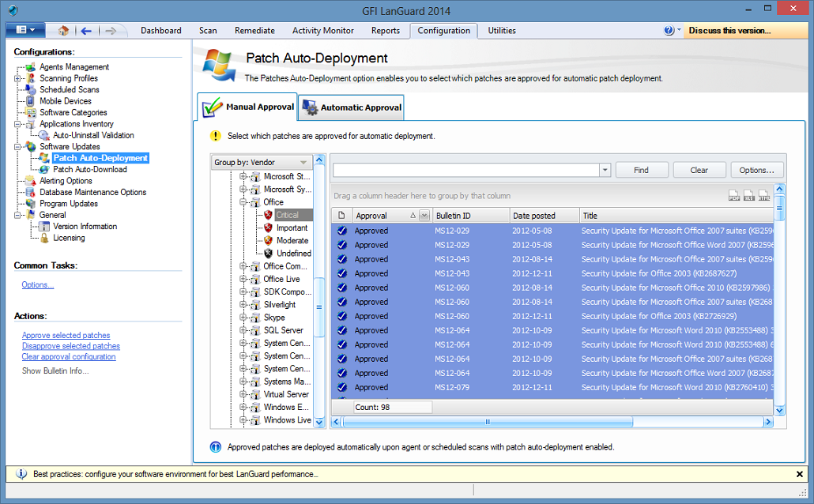Open the Remediate tab
The width and height of the screenshot is (814, 504).
[254, 31]
